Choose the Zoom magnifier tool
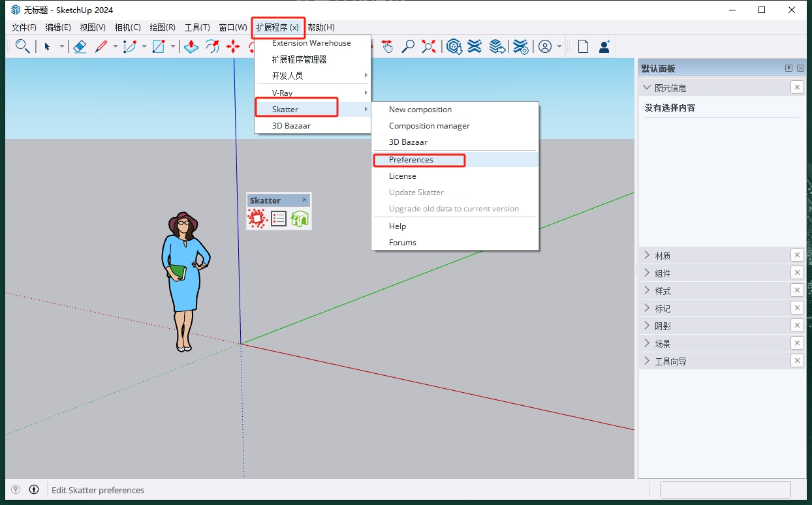 [x=408, y=46]
